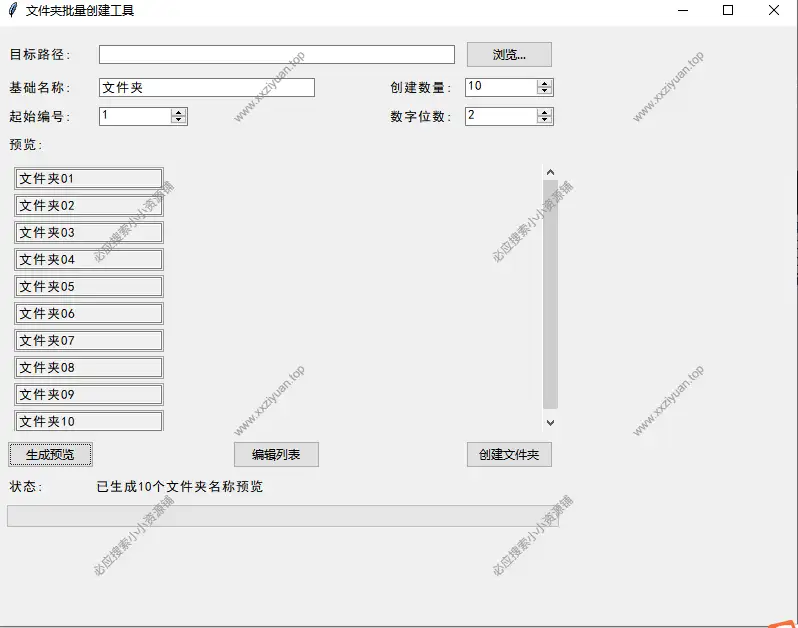
Task: Focus the 目标路径 input field
Action: tap(276, 54)
